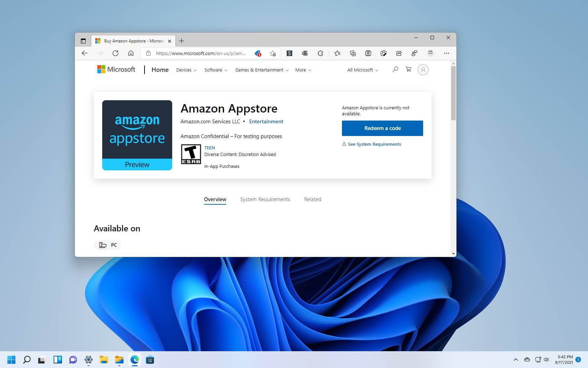Share the current page

pos(399,53)
